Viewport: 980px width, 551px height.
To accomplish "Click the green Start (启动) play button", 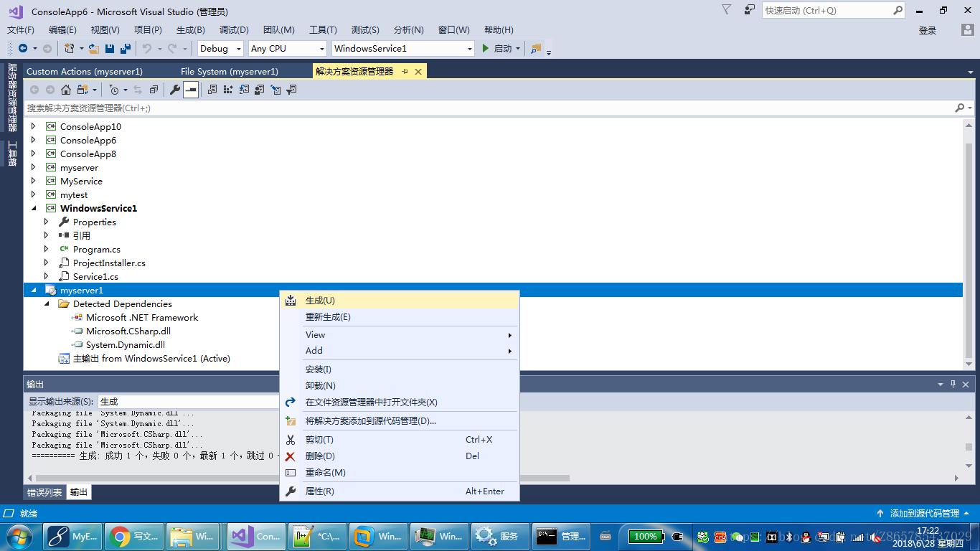I will (x=486, y=48).
